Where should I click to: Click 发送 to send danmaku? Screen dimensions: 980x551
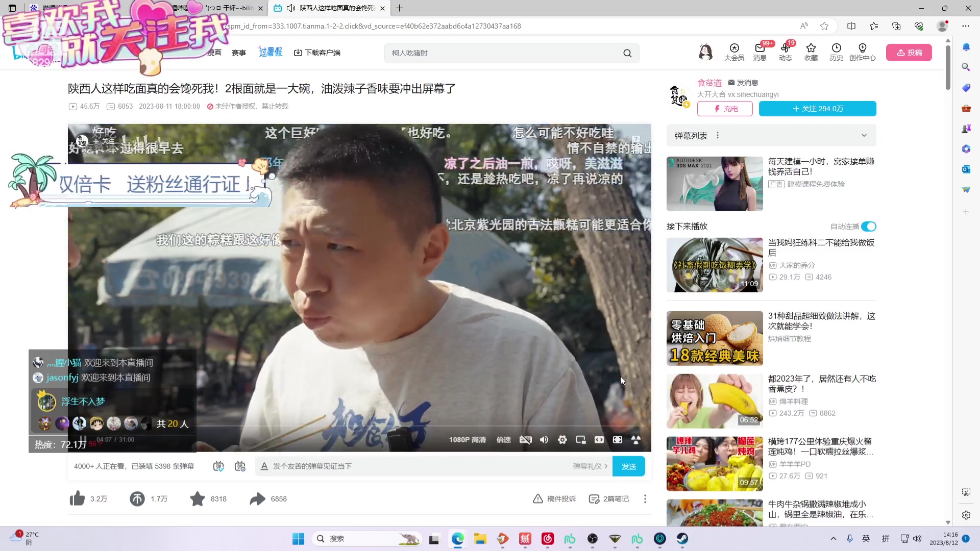629,466
